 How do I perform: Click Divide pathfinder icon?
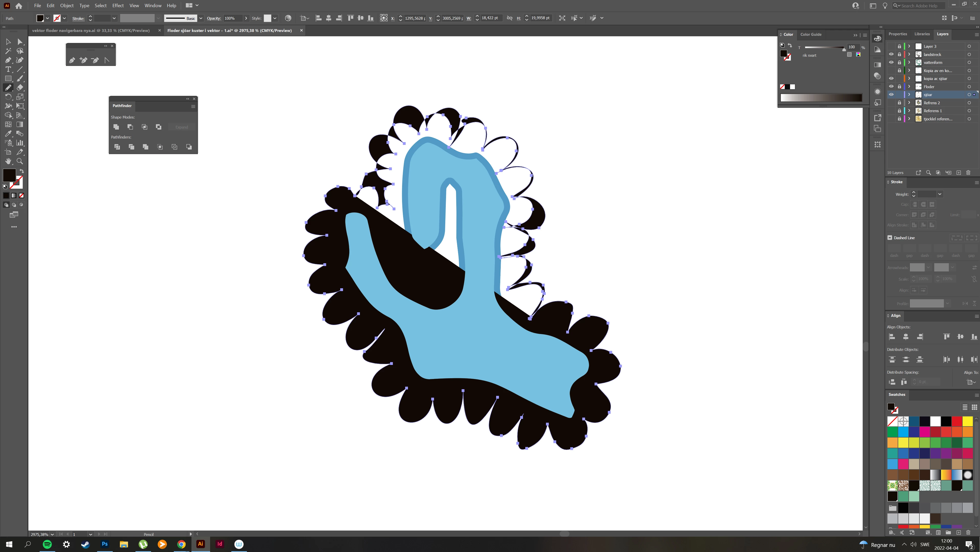117,147
